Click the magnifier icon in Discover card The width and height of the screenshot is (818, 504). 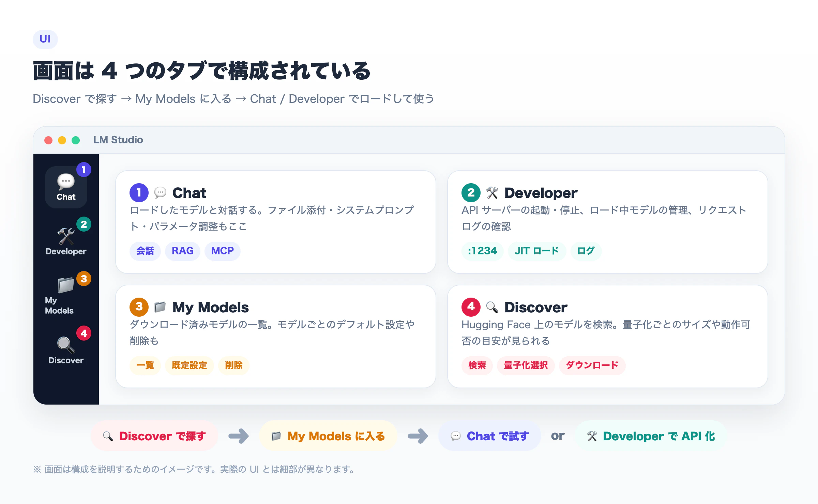click(492, 307)
